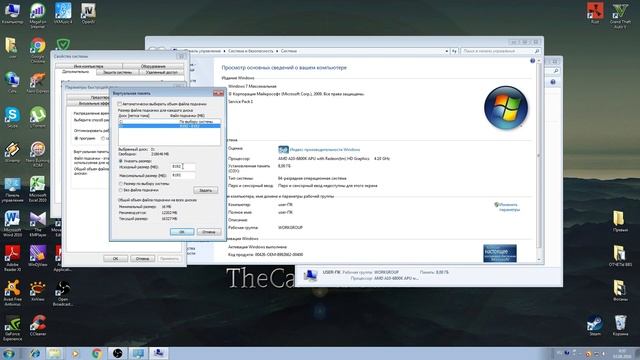The width and height of the screenshot is (640, 360).
Task: Open the Computer desktop icon
Action: click(12, 13)
